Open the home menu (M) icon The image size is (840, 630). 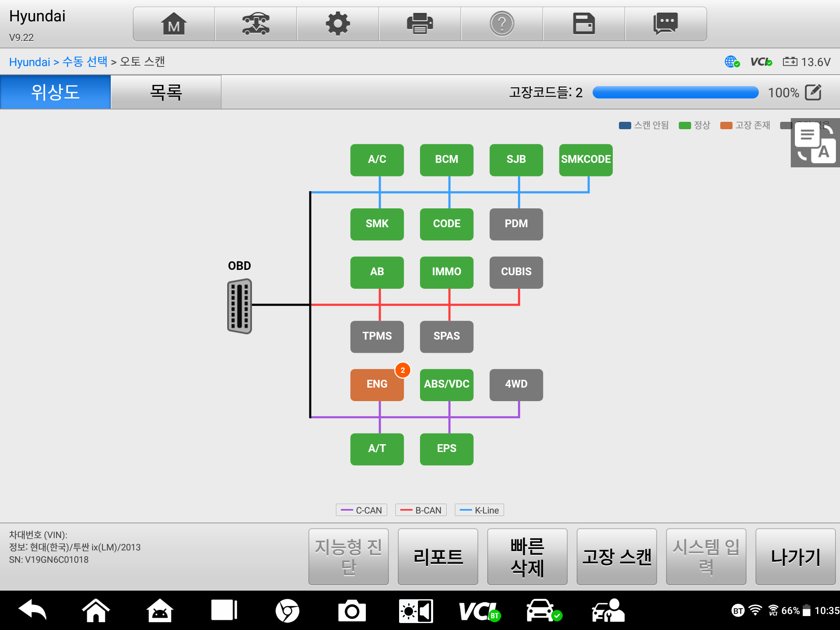(x=174, y=24)
